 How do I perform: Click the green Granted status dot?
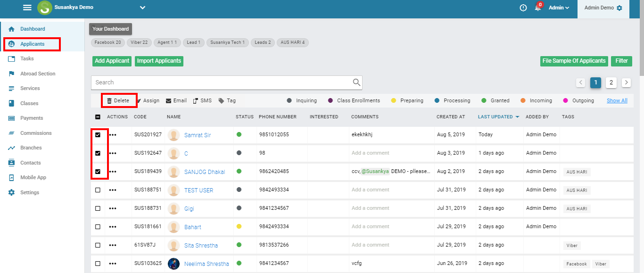pyautogui.click(x=484, y=100)
